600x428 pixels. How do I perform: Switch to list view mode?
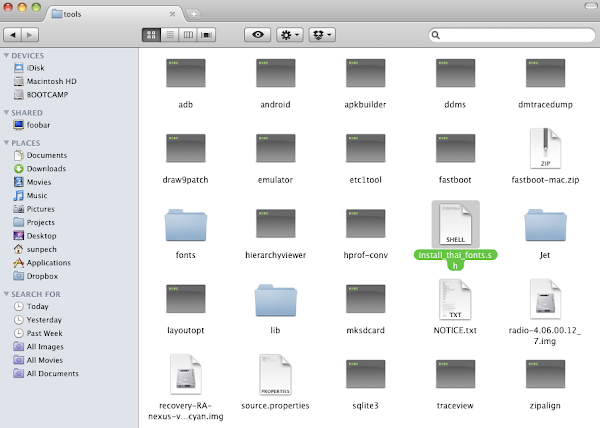pyautogui.click(x=170, y=35)
